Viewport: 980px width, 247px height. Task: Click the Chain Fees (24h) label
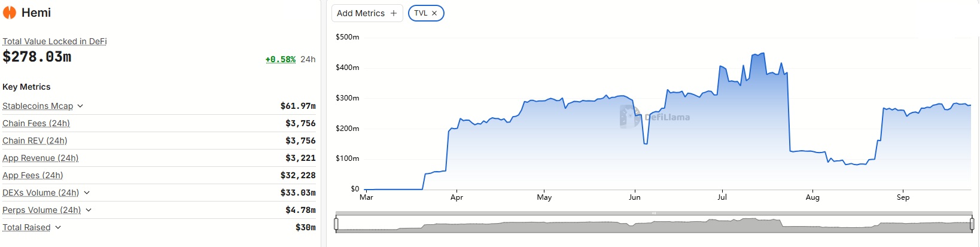click(x=36, y=123)
